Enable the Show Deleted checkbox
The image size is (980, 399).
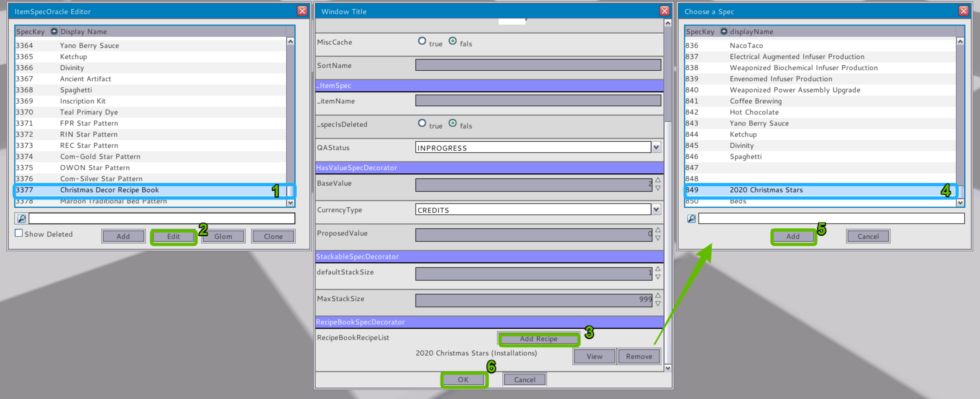click(x=18, y=233)
